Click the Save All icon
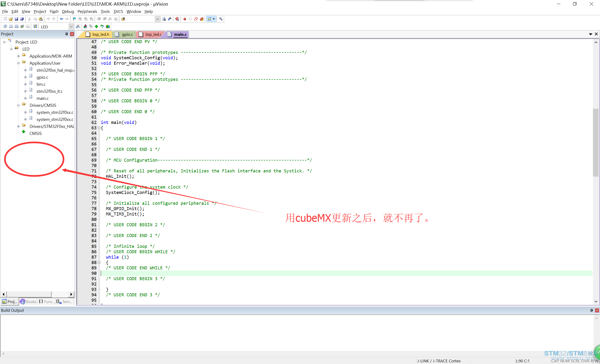600x364 pixels. (22, 19)
